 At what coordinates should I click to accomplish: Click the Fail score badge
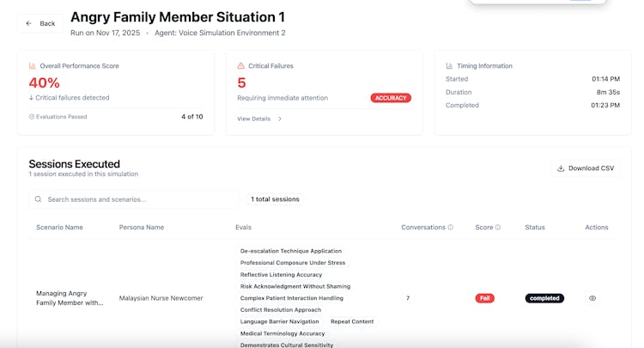485,298
